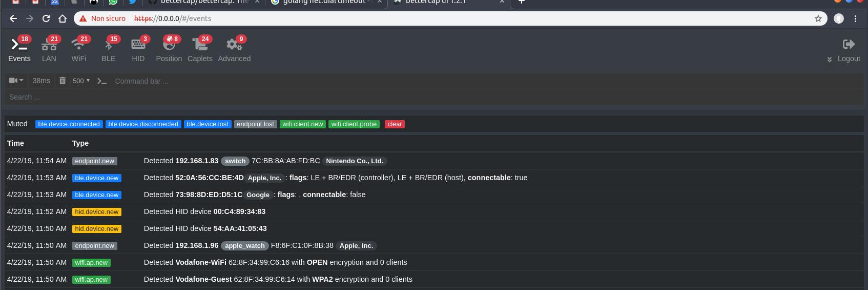Screen dimensions: 868x290
Task: Click the command prompt icon
Action: [x=102, y=81]
